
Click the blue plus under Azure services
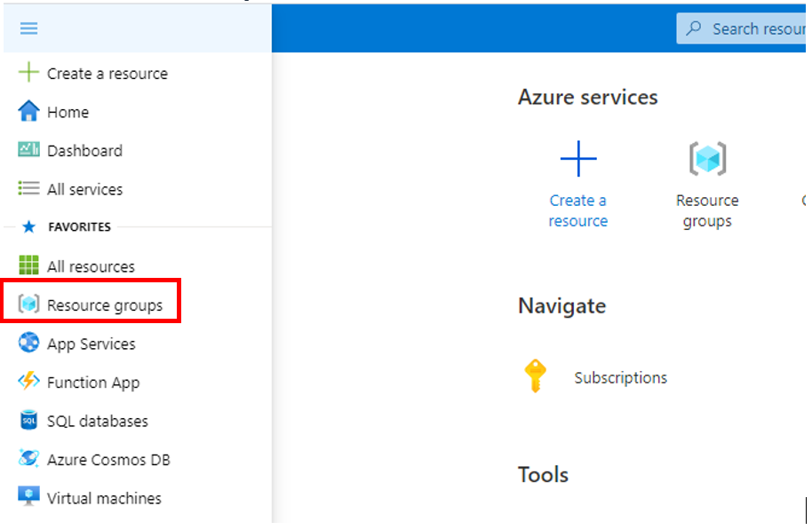578,160
